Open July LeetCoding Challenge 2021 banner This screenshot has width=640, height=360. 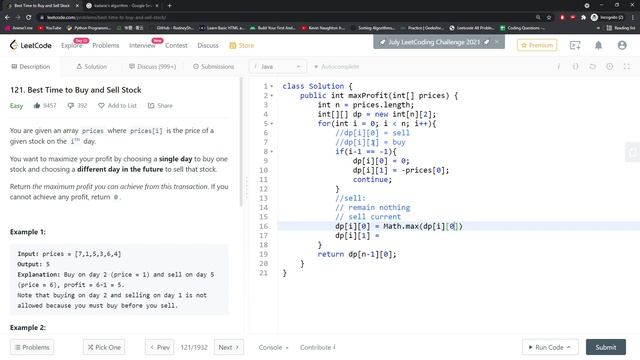click(x=434, y=42)
